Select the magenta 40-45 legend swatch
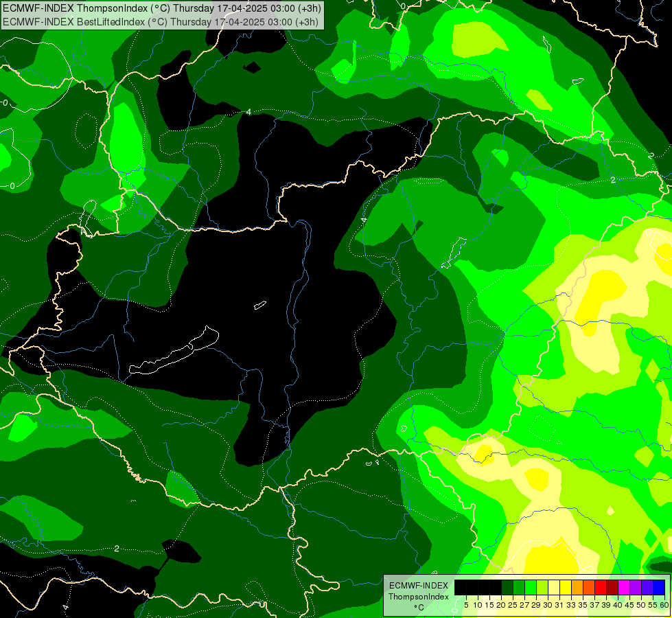 tap(624, 587)
